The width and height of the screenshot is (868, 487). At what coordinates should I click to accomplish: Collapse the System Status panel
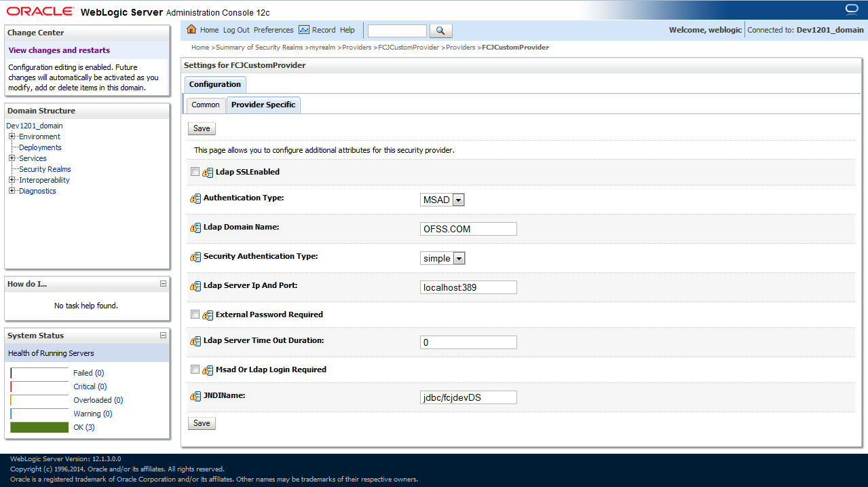(x=163, y=336)
